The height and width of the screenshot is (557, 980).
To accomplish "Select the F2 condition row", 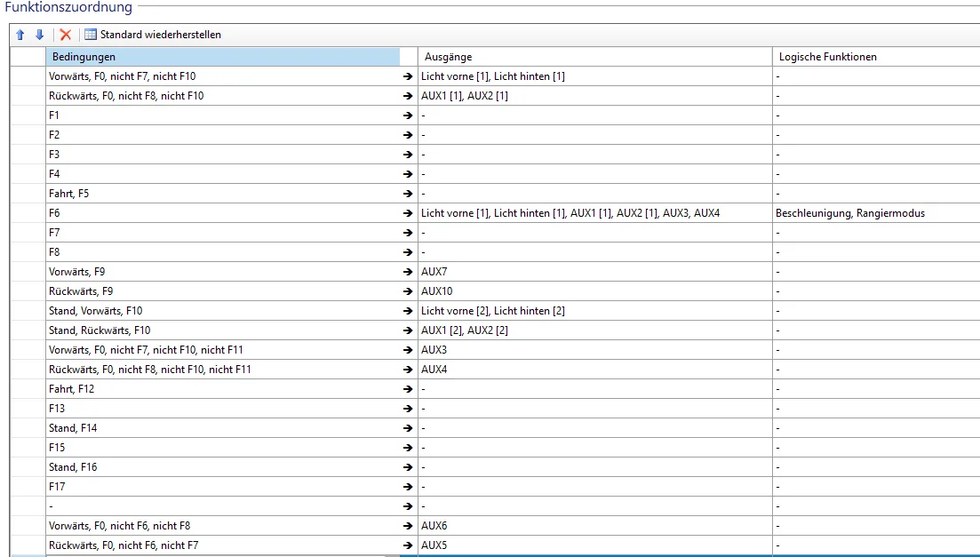I will tap(222, 134).
